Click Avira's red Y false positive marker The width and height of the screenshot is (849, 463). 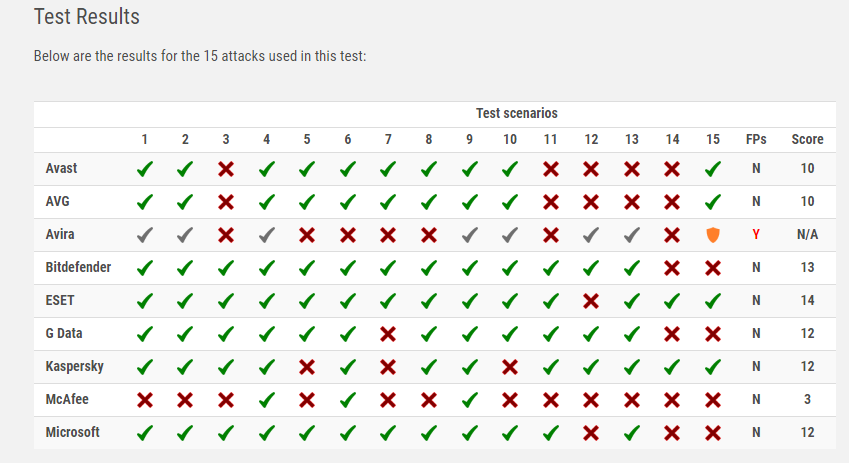coord(756,235)
